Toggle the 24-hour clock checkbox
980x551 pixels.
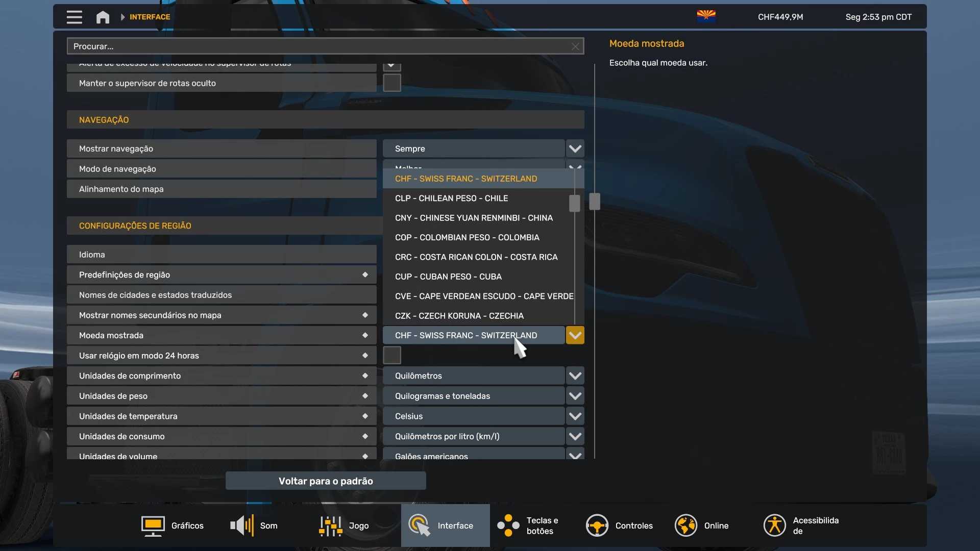pos(391,355)
